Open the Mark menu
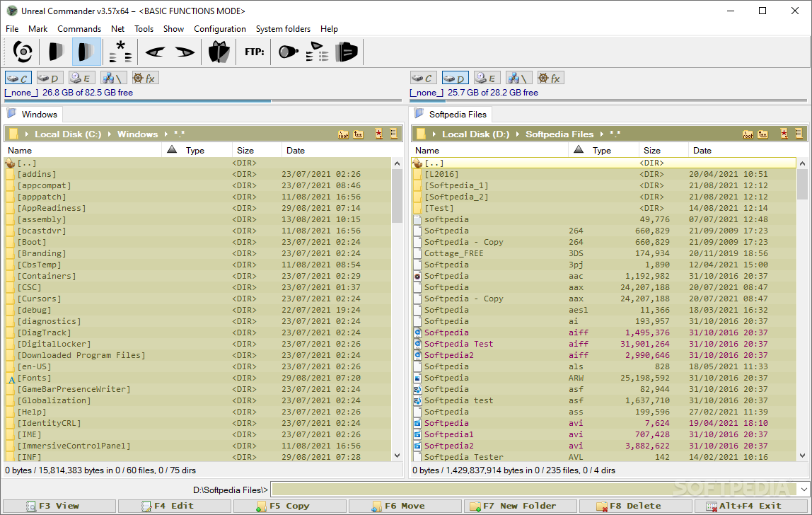Viewport: 812px width, 515px height. point(37,29)
